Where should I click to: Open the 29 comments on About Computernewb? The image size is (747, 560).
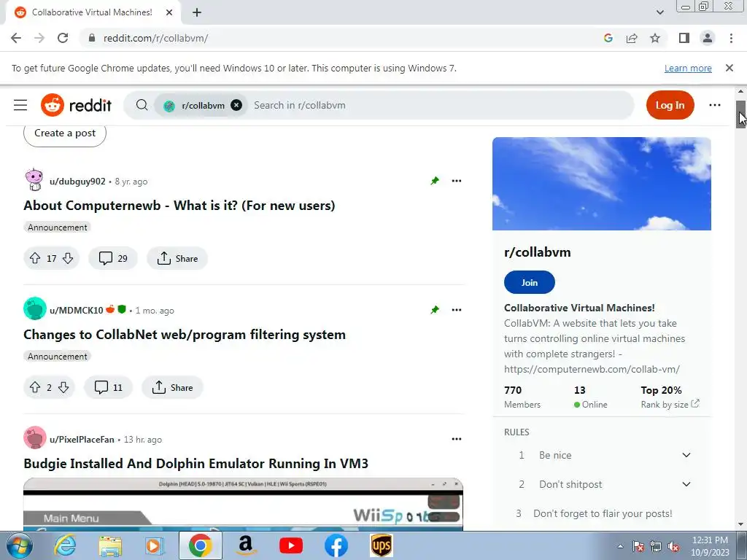[113, 258]
